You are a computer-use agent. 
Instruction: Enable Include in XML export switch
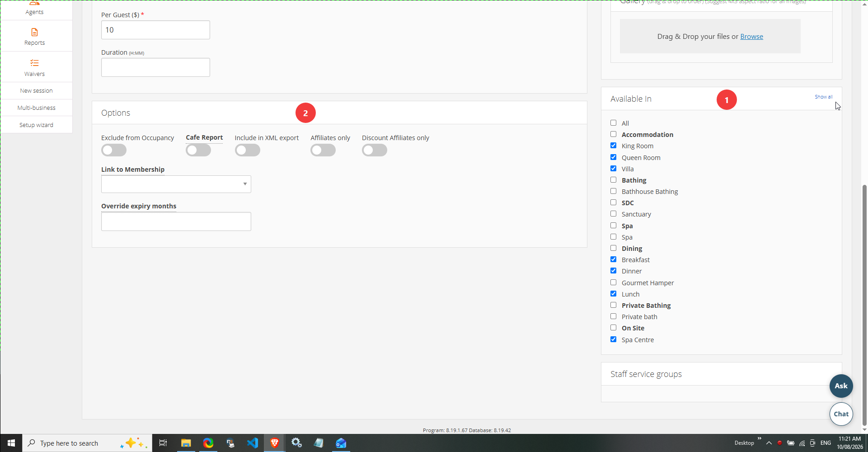(x=248, y=150)
